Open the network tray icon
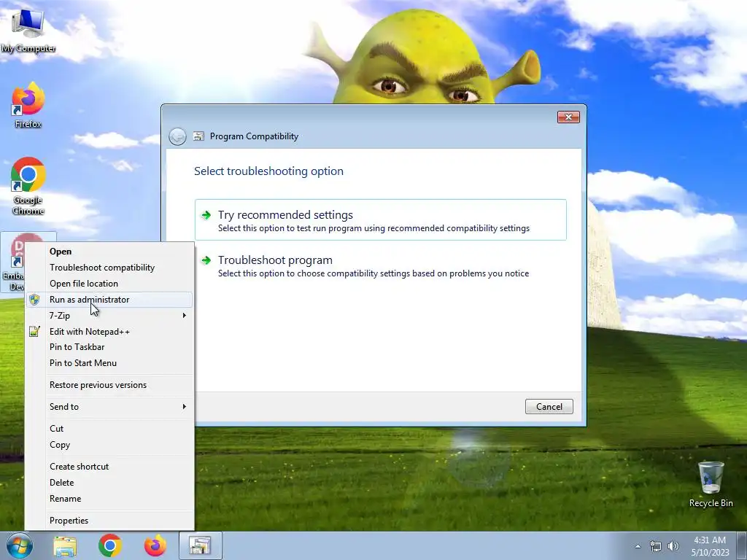 656,546
